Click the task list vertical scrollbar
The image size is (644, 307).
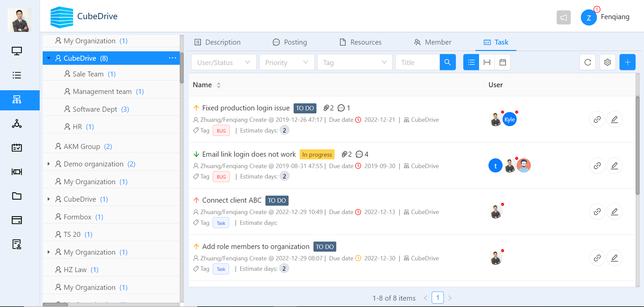637,146
